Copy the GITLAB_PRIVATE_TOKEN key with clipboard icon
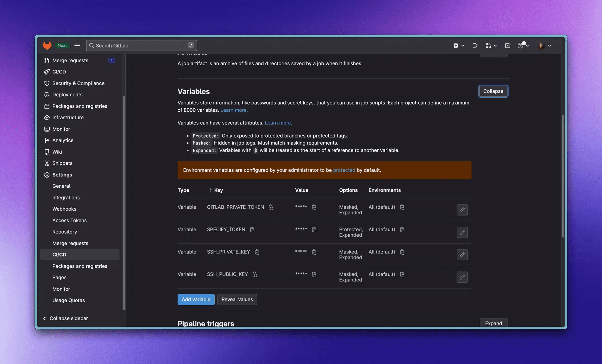Viewport: 602px width, 364px height. pos(271,207)
